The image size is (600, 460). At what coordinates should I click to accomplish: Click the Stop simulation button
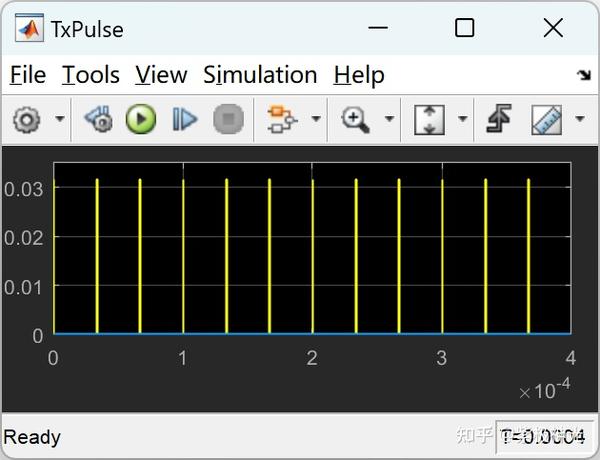228,119
